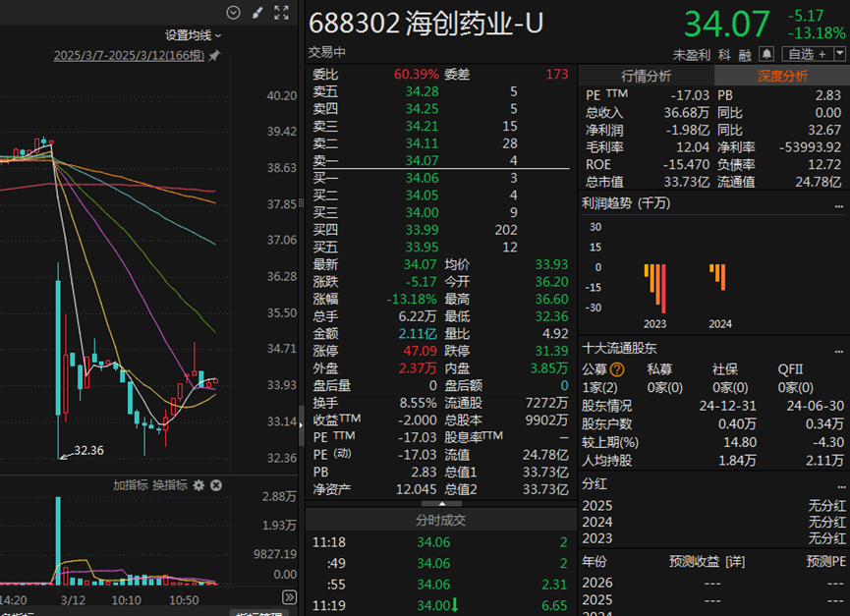850x616 pixels.
Task: Click the stock title 688302 海创药业-U
Action: [x=425, y=24]
